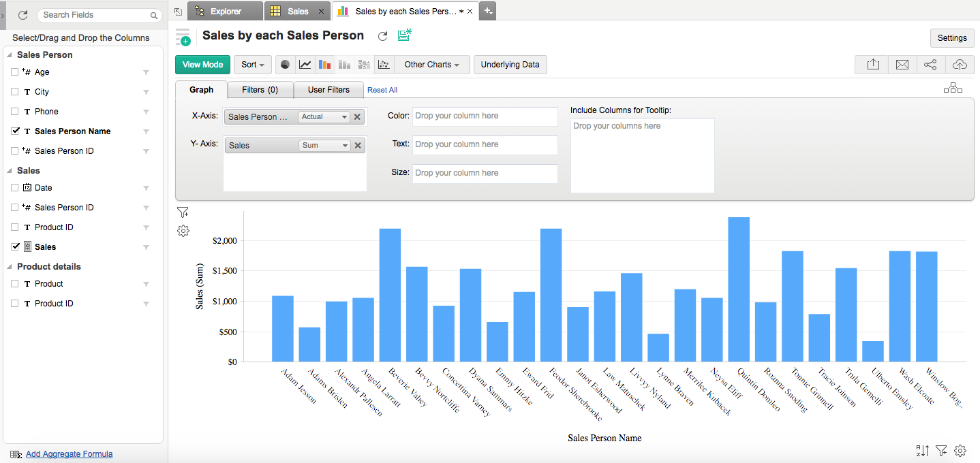Screen dimensions: 980x463
Task: Click the Text column drop field
Action: point(485,145)
